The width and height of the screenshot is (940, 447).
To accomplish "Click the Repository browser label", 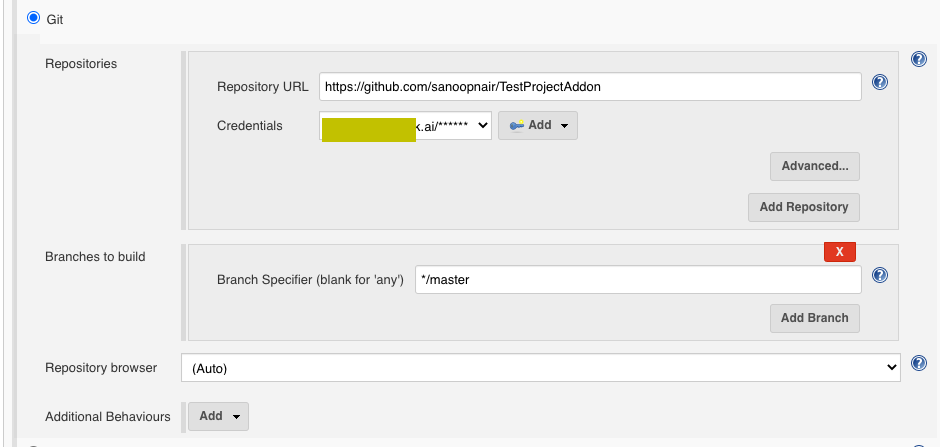I will (x=101, y=368).
